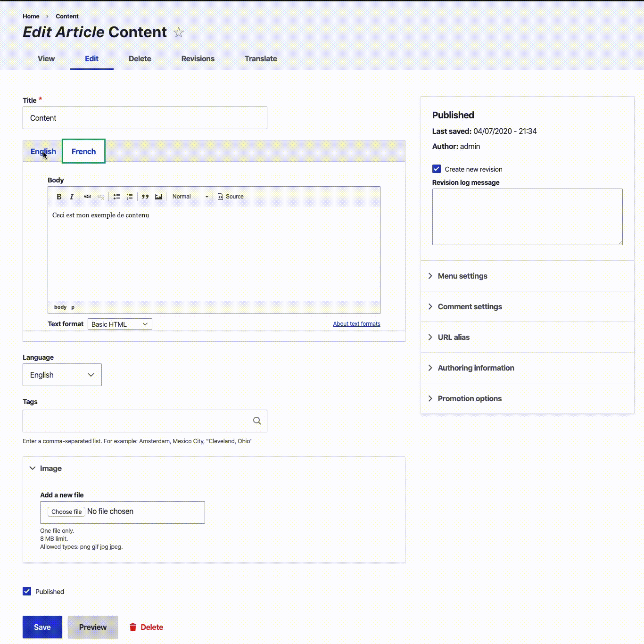This screenshot has width=644, height=644.
Task: Uncheck the Create new revision checkbox
Action: 437,169
